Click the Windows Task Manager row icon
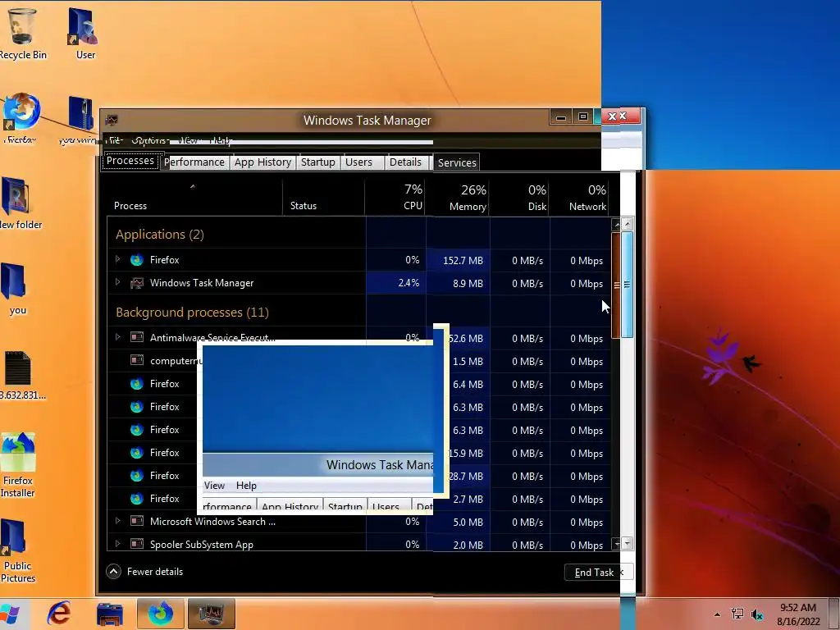 (x=137, y=283)
